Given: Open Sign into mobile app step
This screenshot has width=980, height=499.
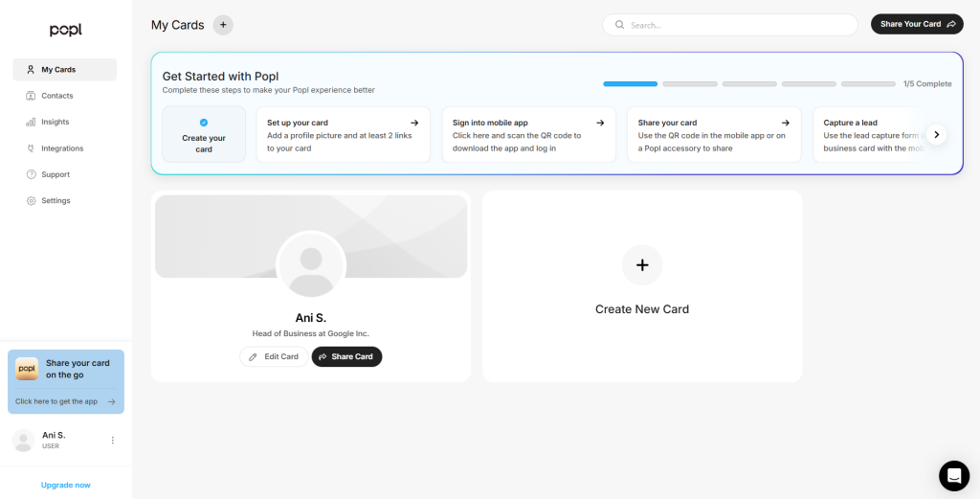Looking at the screenshot, I should 528,134.
